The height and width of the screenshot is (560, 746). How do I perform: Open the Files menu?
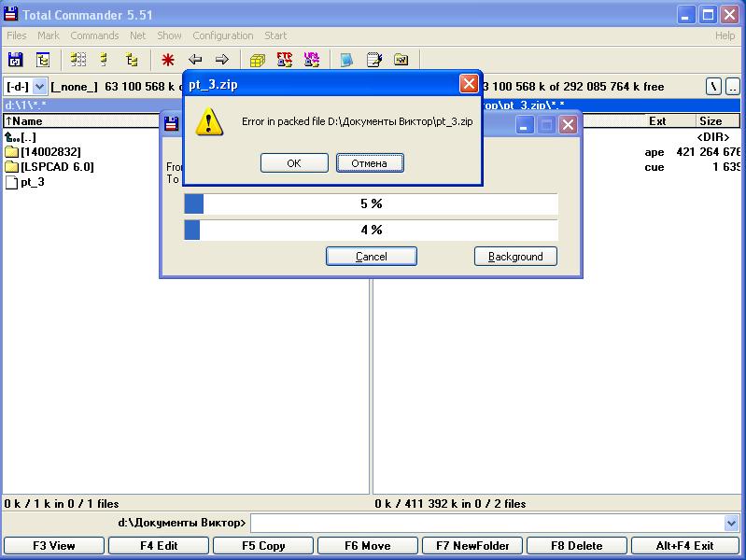[17, 35]
